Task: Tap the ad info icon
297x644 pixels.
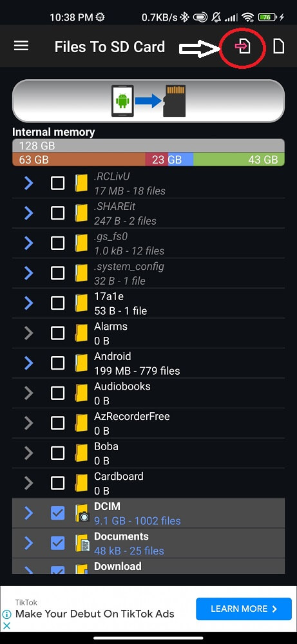Action: point(6,614)
